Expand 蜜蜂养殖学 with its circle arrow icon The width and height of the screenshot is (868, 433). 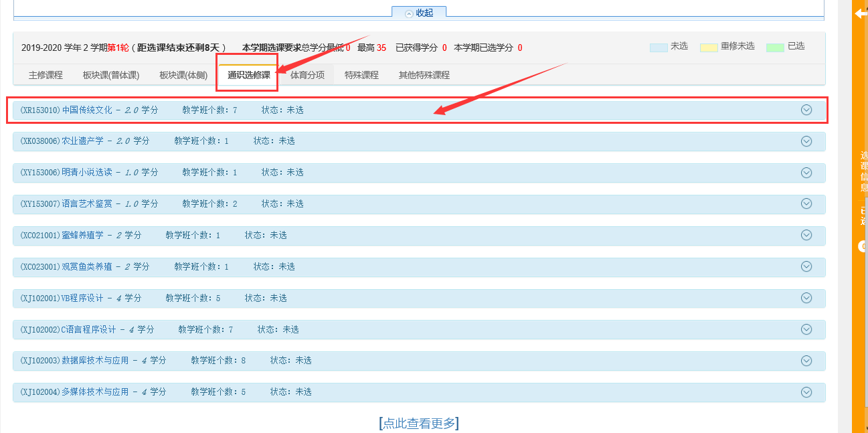point(806,235)
